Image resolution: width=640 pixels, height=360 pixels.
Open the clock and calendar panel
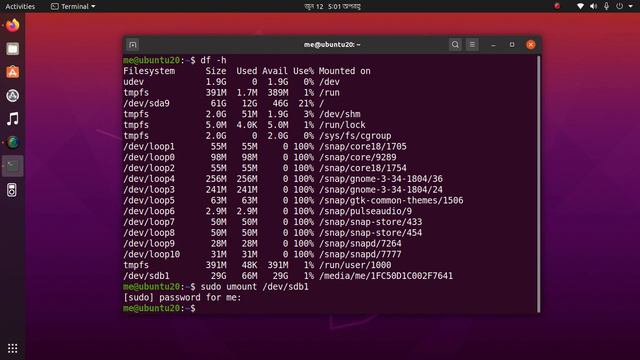click(x=332, y=6)
